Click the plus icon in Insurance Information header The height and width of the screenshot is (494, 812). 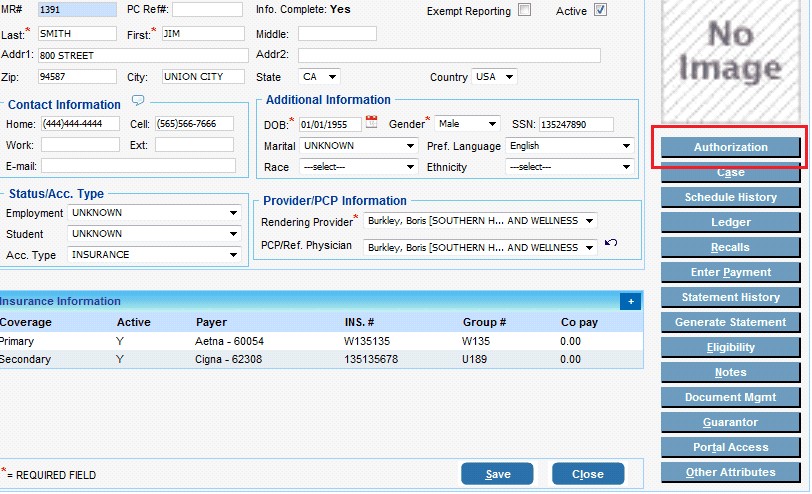pos(630,301)
